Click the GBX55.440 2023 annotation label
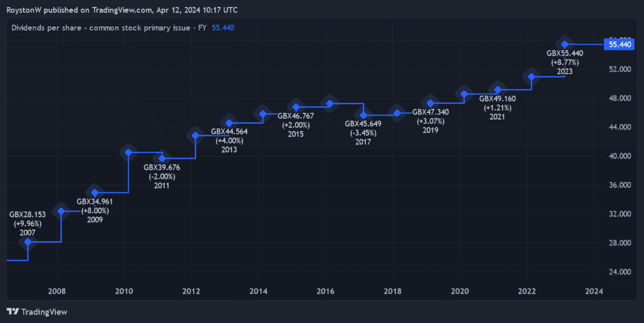The image size is (644, 323). [x=565, y=62]
